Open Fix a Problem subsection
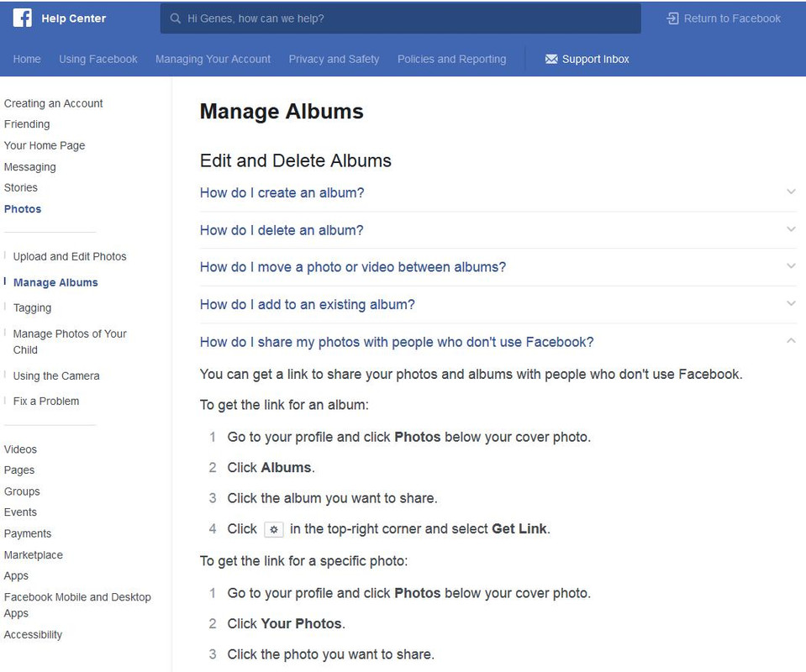Viewport: 806px width, 672px height. 45,401
